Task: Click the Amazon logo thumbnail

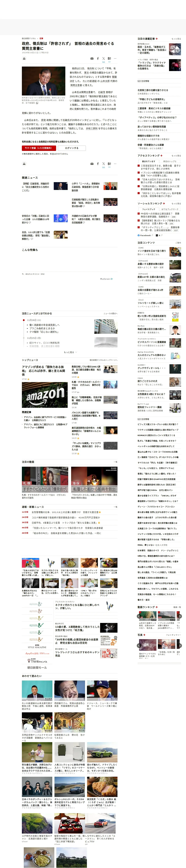Action: click(x=45, y=395)
